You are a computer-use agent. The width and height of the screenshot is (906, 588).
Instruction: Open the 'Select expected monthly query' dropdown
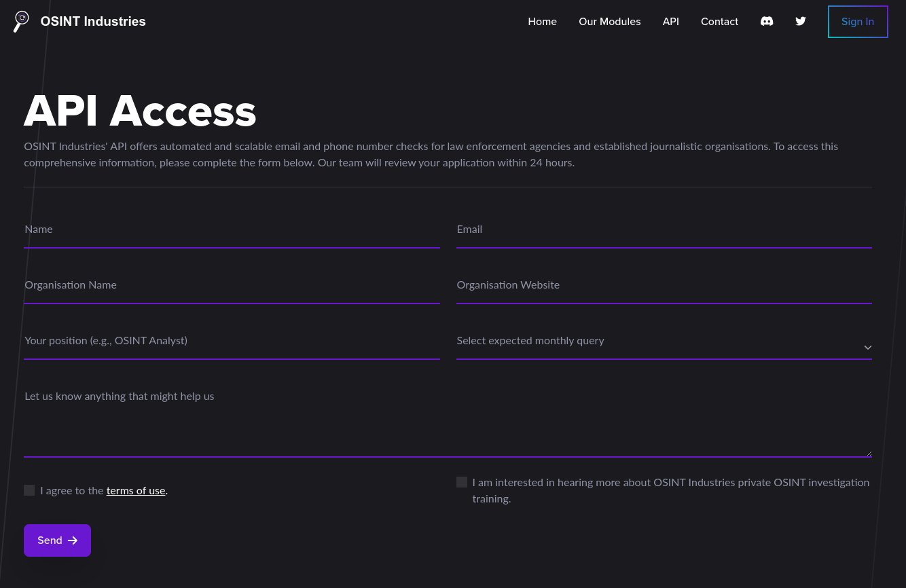pyautogui.click(x=664, y=341)
